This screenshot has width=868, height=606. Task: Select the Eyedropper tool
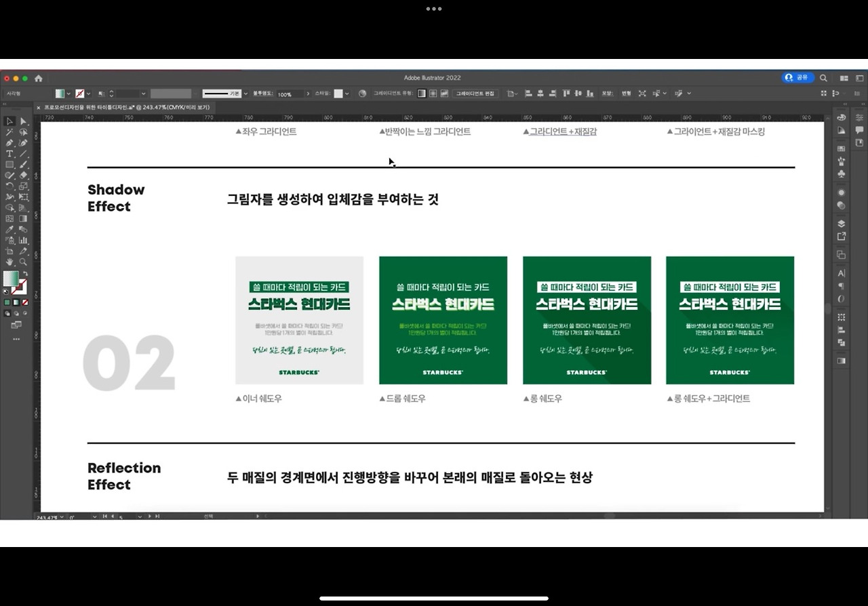[10, 228]
